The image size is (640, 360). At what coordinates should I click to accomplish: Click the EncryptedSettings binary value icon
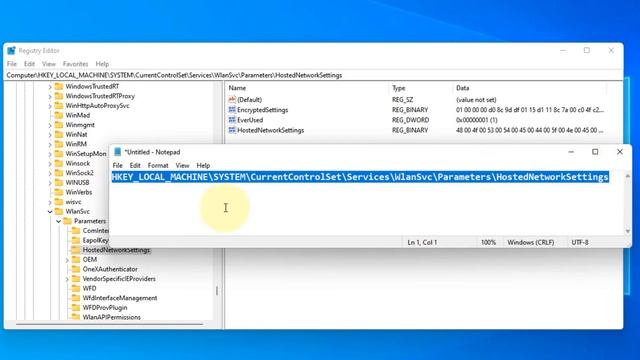pos(232,110)
